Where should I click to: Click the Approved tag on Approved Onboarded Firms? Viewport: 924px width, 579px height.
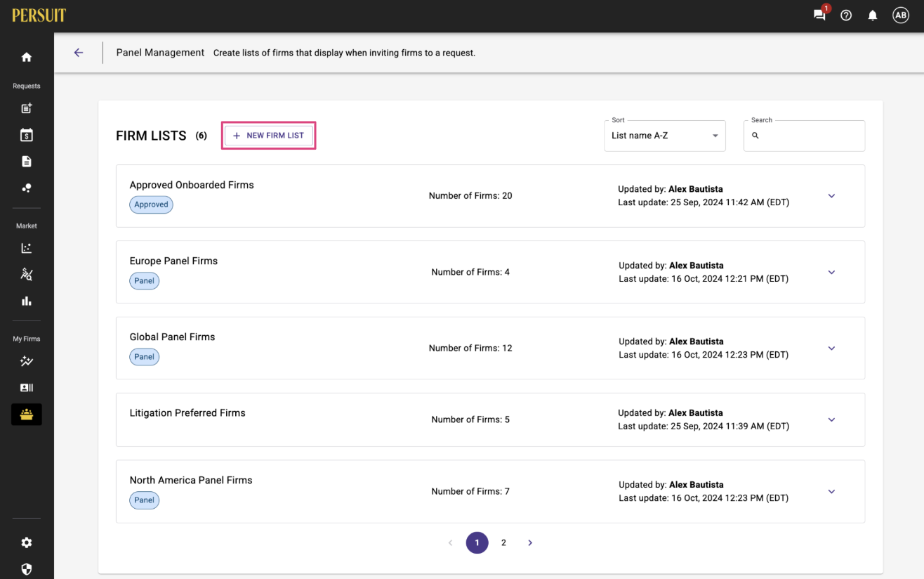click(x=151, y=204)
